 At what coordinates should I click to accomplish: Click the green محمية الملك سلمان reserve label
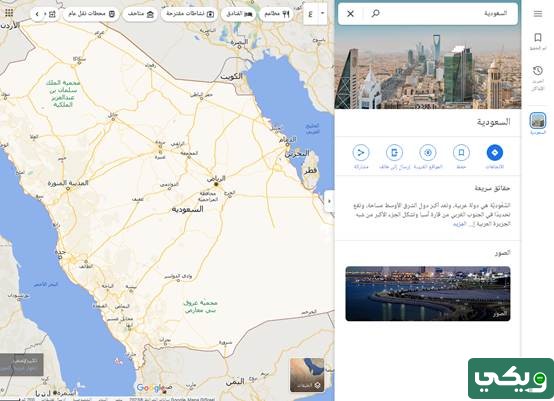[63, 94]
